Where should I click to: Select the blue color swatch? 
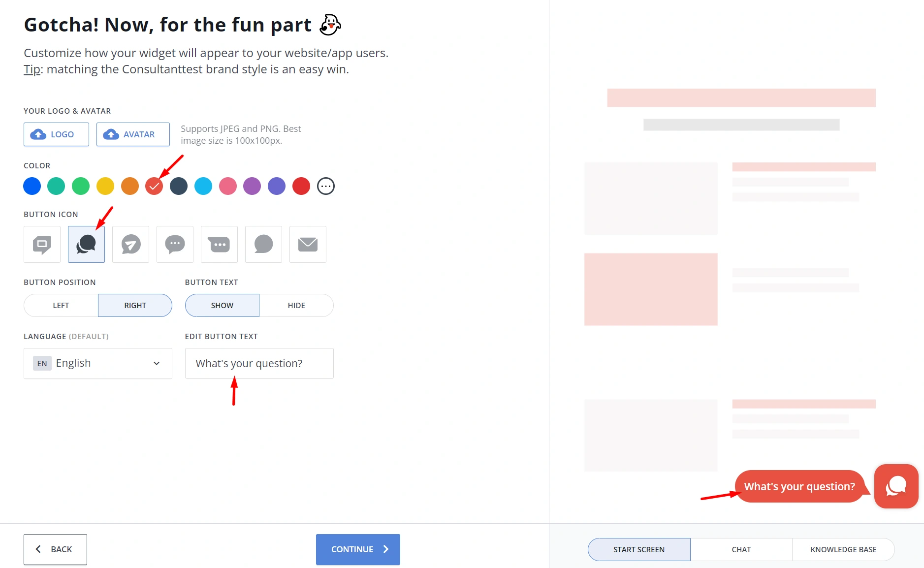click(32, 186)
